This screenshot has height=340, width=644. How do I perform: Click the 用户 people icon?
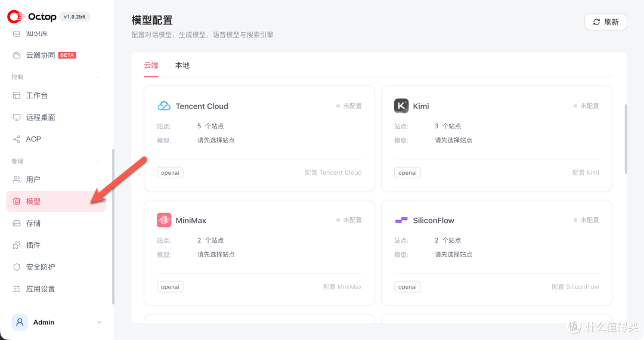(17, 180)
